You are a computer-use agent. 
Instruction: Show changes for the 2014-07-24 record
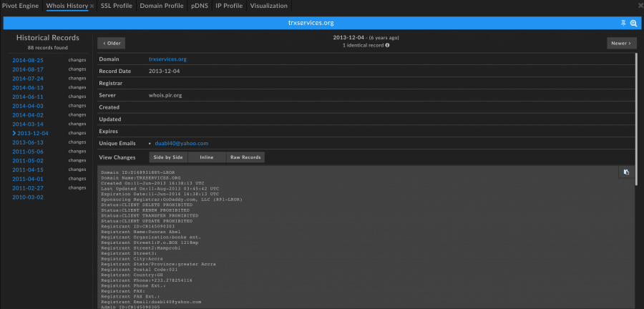click(x=77, y=78)
